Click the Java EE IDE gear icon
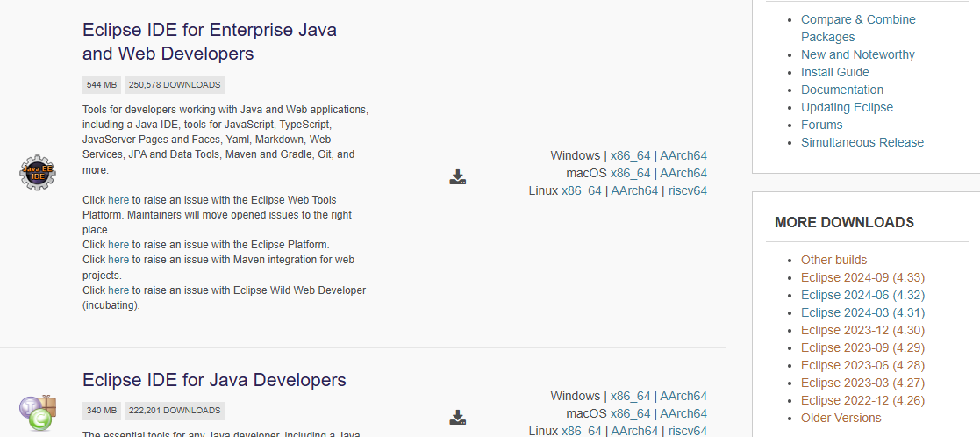This screenshot has width=980, height=437. point(38,173)
